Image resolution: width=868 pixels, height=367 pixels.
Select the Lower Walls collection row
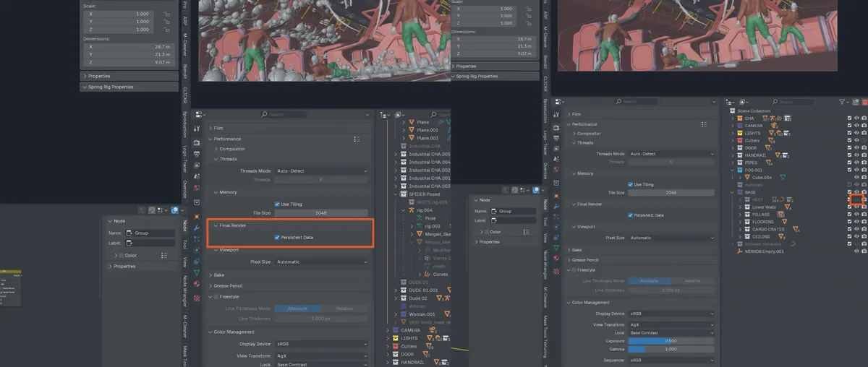767,207
